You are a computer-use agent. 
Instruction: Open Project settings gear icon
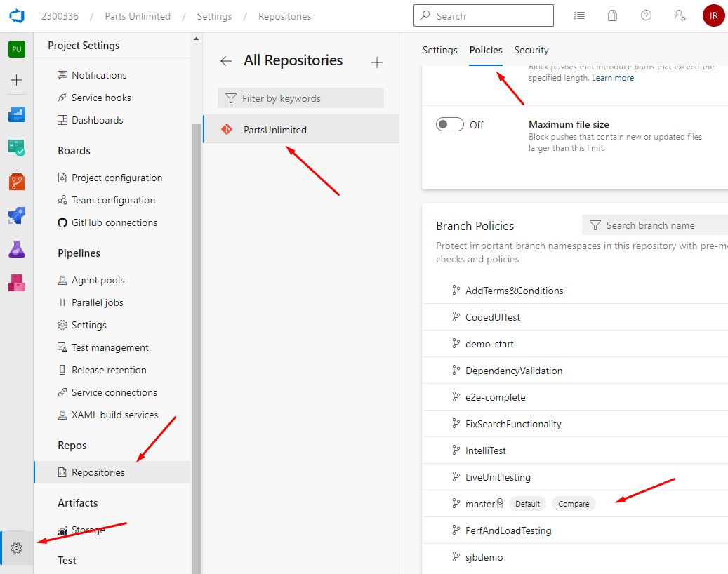17,548
